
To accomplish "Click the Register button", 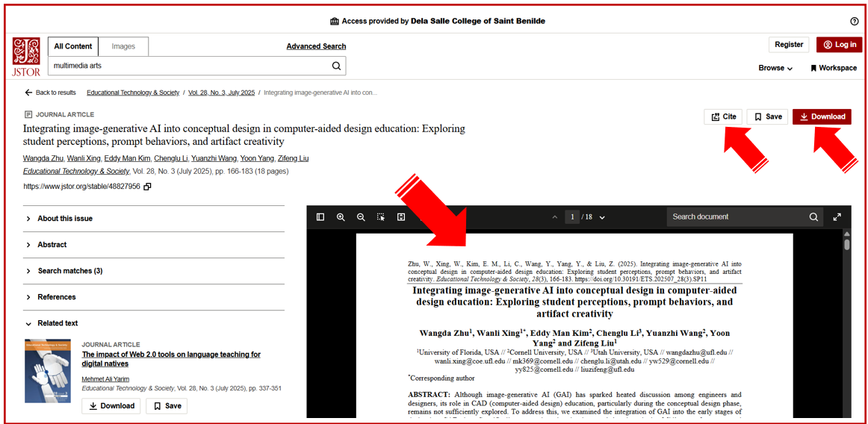I will [789, 45].
